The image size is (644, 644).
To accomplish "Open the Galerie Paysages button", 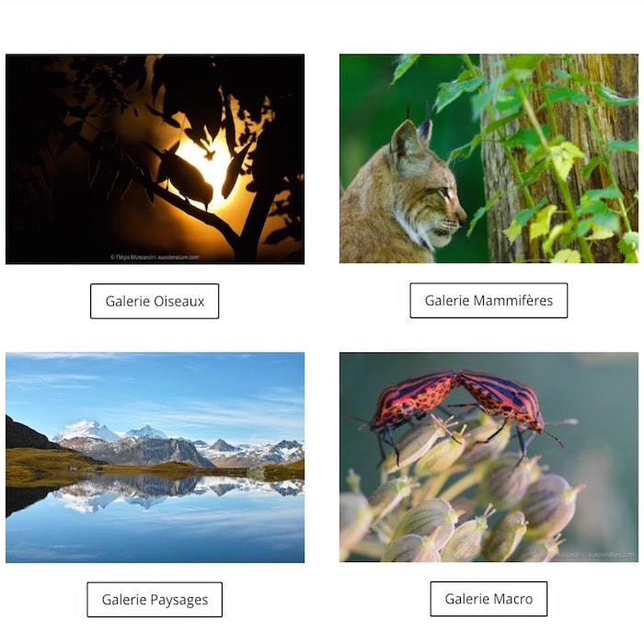I will tap(155, 599).
